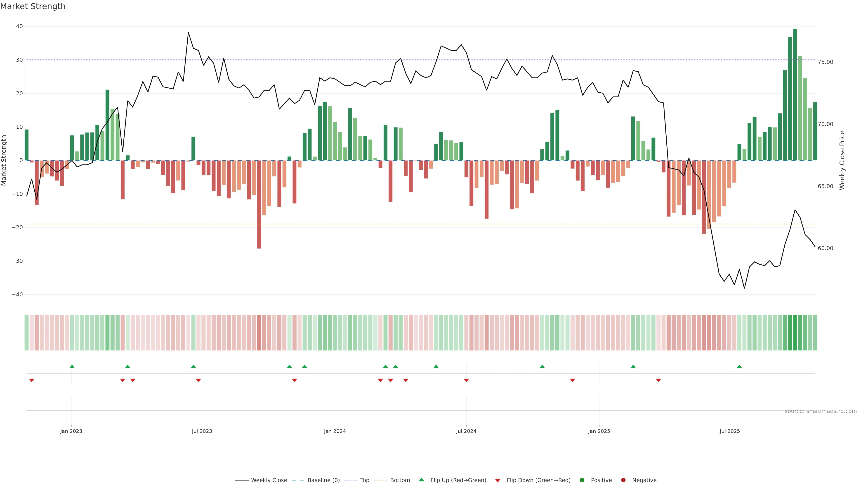Click the Market Strength chart title
This screenshot has width=868, height=488.
(x=33, y=6)
